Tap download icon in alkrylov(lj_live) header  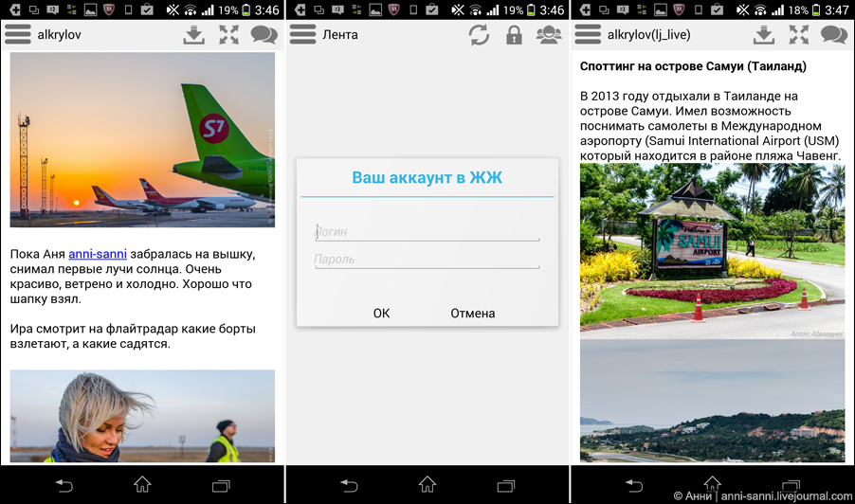(763, 35)
